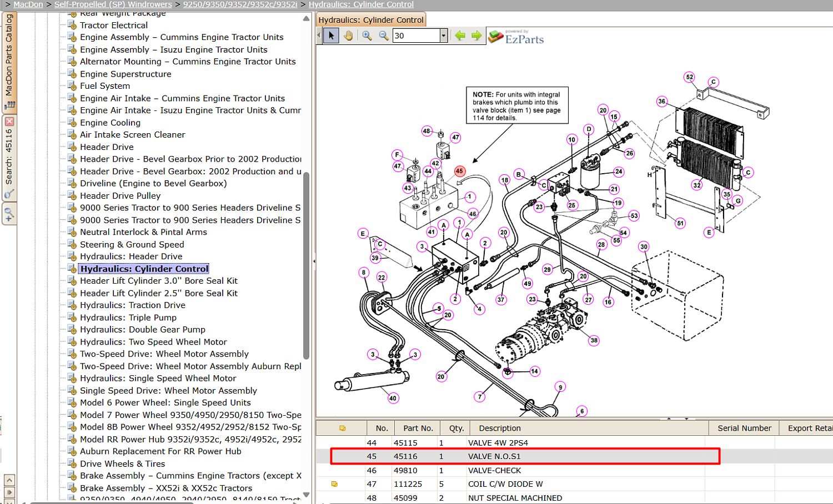Open the new search magnifier tab
Screen dimensions: 833x504
pyautogui.click(x=9, y=214)
